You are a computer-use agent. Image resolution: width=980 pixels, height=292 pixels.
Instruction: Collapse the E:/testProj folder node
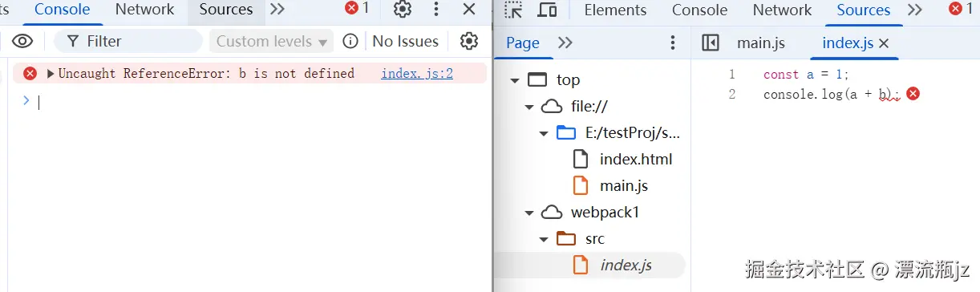544,133
